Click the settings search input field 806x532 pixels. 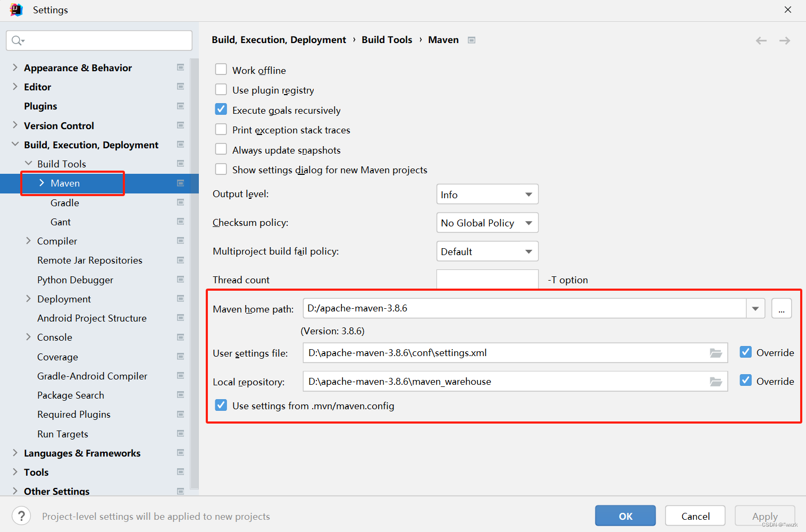(99, 40)
